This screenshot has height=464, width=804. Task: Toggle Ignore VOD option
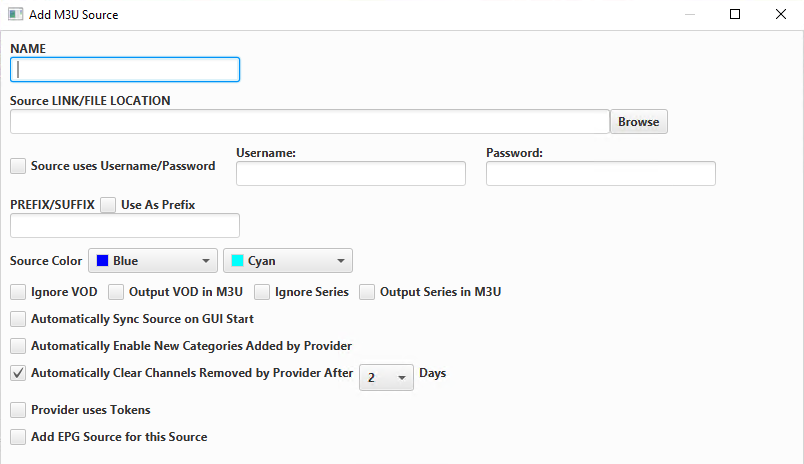pos(18,293)
